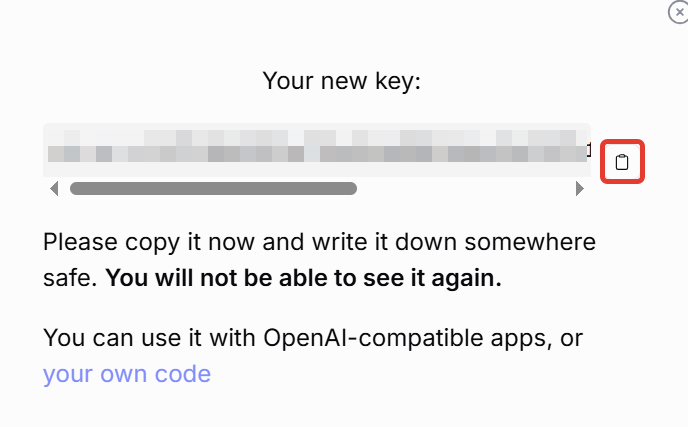Follow the purple "your own code" hyperlink

[x=127, y=374]
